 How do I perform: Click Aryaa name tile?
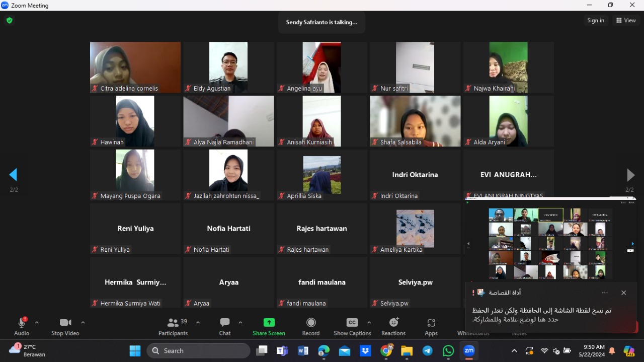point(228,282)
